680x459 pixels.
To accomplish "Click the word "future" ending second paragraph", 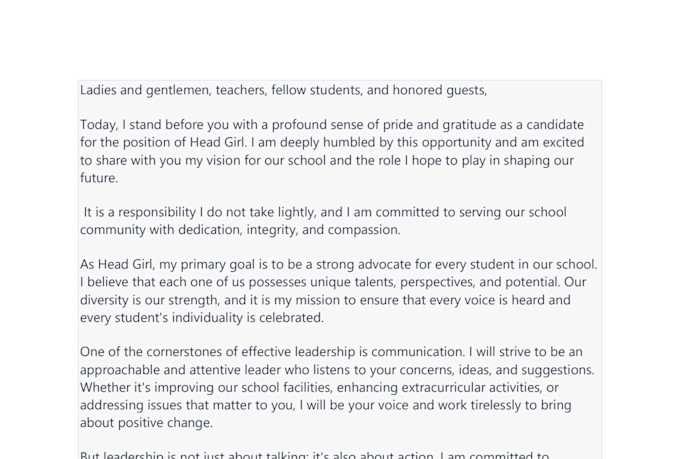I will (x=97, y=178).
